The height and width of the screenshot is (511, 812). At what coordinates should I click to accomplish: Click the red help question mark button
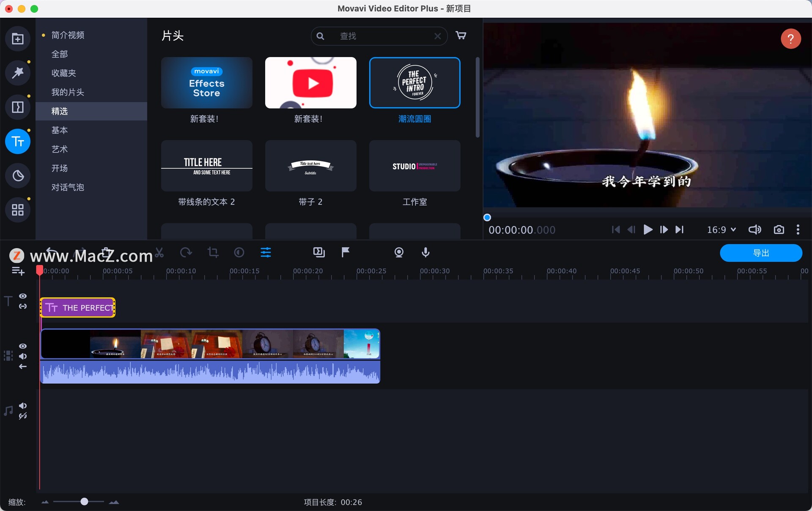(x=790, y=39)
